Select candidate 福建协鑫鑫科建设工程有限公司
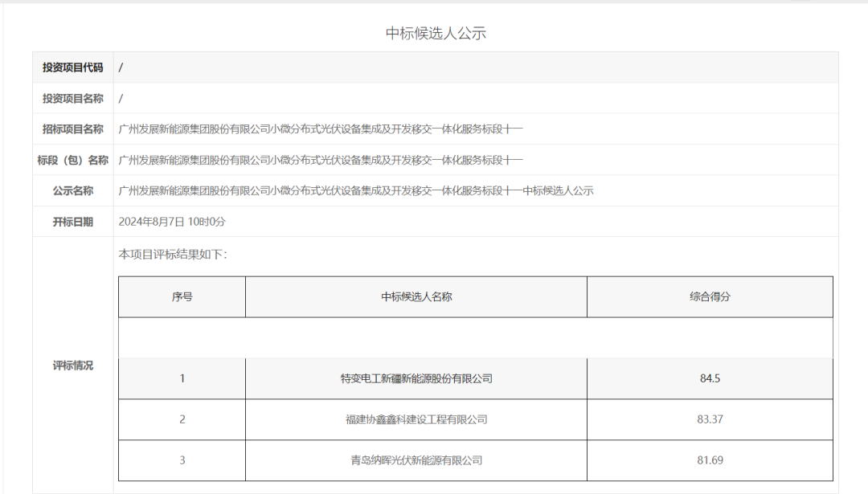 point(416,419)
